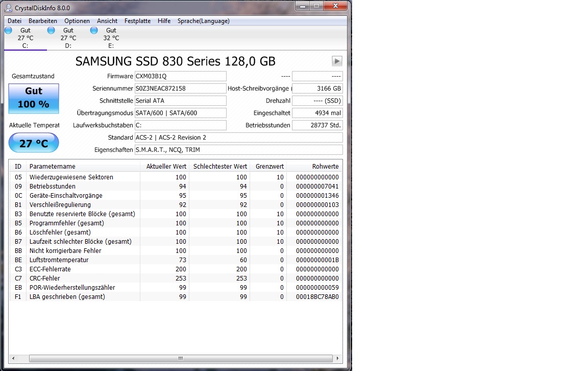The image size is (588, 371).
Task: Click the ID column header
Action: [18, 167]
